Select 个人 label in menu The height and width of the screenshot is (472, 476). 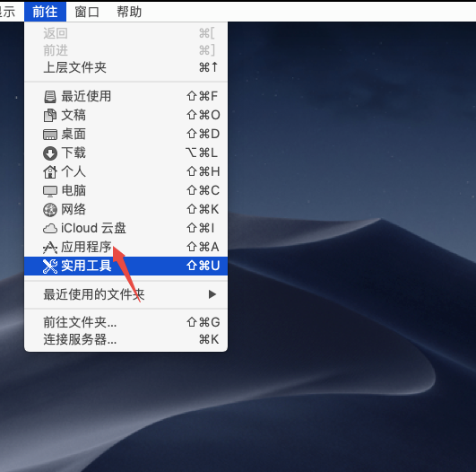click(74, 171)
